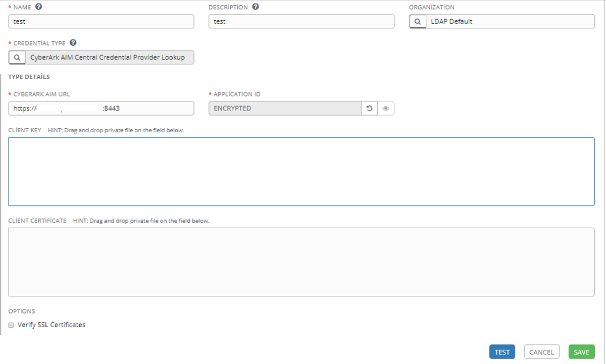Click inside the NAME input showing test
This screenshot has width=606, height=364.
[x=101, y=21]
